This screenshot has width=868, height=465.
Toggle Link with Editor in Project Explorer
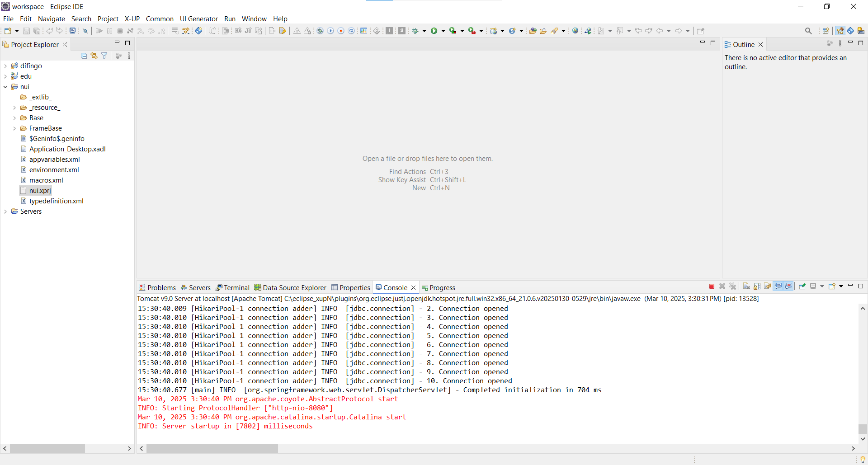click(x=94, y=56)
